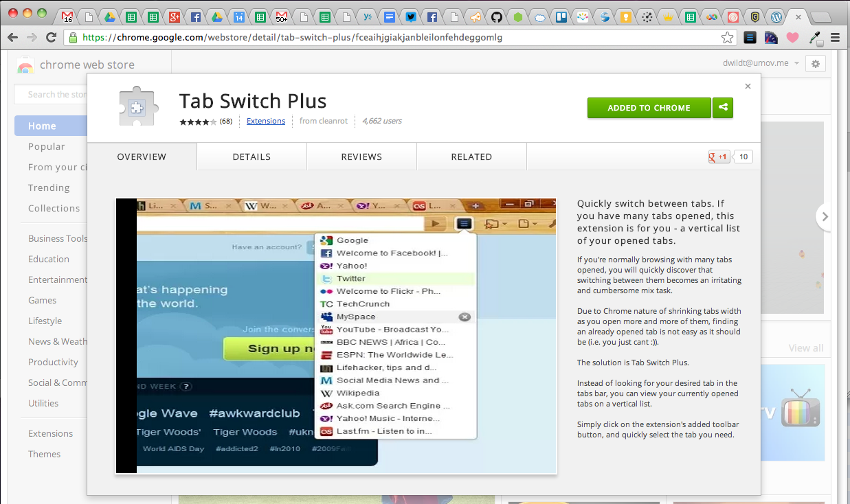The image size is (850, 504).
Task: Open the Details tab
Action: [251, 157]
